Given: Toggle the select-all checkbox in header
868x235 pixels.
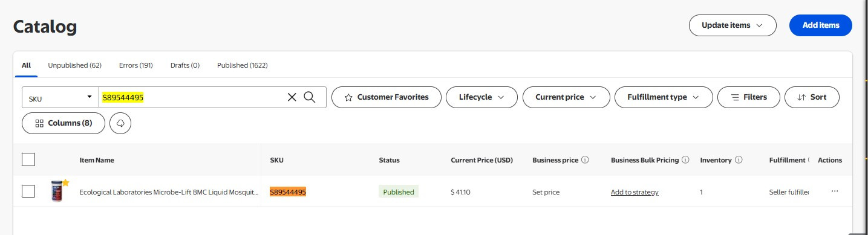Looking at the screenshot, I should click(28, 159).
